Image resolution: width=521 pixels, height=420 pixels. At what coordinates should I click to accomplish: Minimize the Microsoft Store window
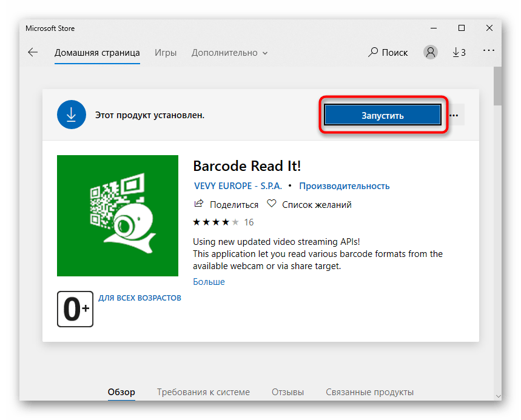(434, 28)
